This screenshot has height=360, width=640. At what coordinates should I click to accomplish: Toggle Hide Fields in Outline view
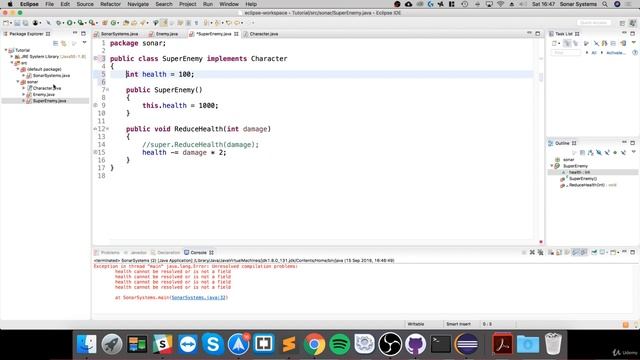coord(598,153)
